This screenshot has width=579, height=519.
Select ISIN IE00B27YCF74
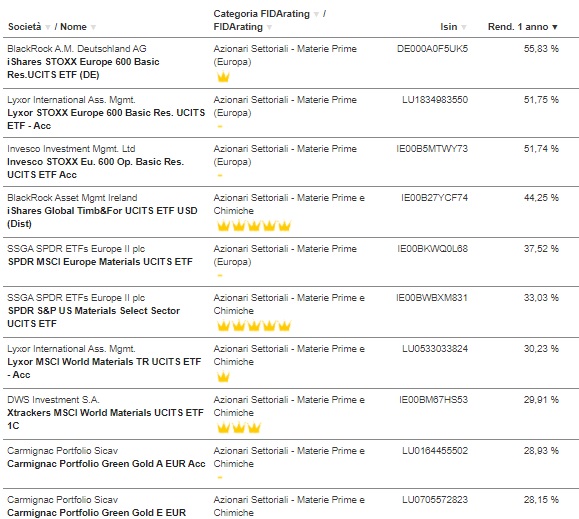coord(434,198)
